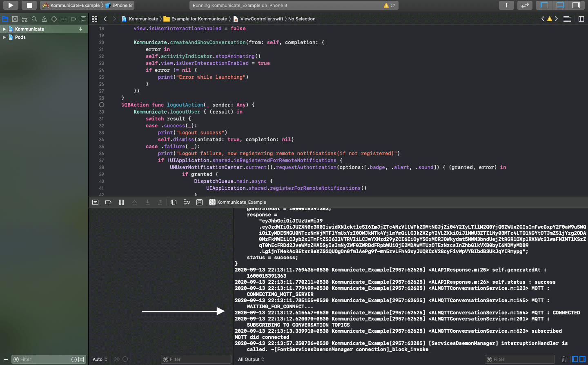
Task: Select the Pods project row
Action: click(44, 37)
